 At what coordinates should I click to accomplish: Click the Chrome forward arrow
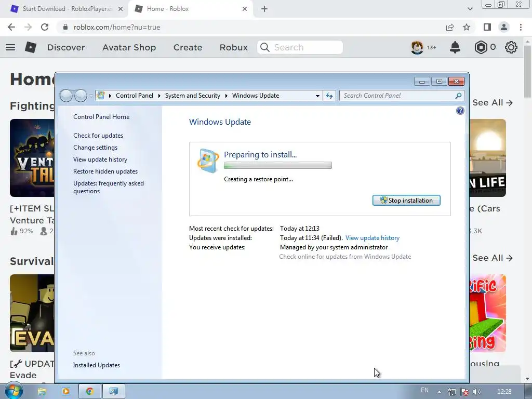(28, 27)
